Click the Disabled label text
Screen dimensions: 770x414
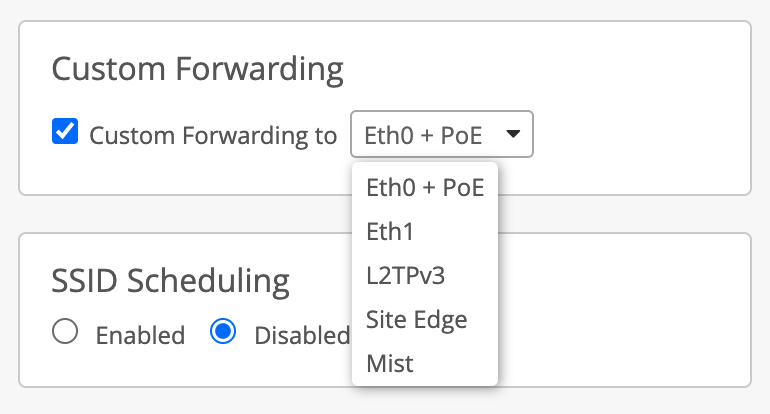pyautogui.click(x=301, y=336)
